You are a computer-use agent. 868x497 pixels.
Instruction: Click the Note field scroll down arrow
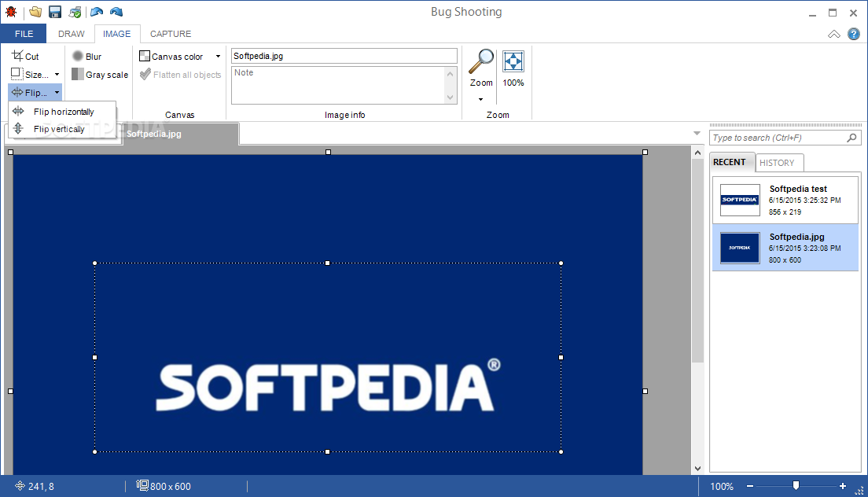coord(450,98)
